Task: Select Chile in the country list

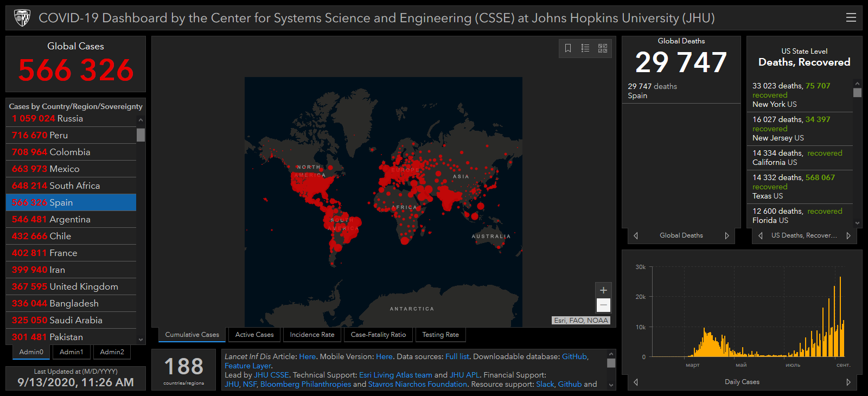Action: tap(71, 236)
